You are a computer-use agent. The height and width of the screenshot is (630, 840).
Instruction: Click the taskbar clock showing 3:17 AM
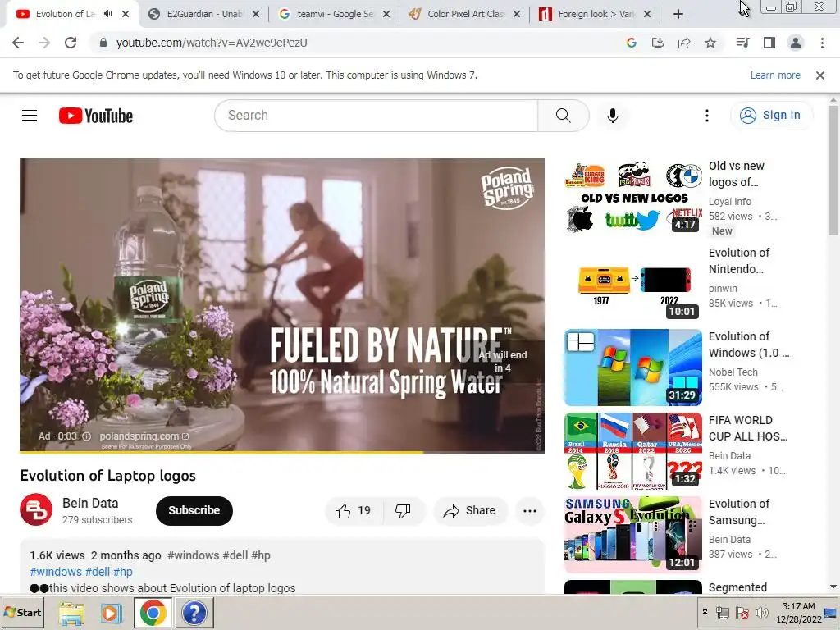pos(798,612)
